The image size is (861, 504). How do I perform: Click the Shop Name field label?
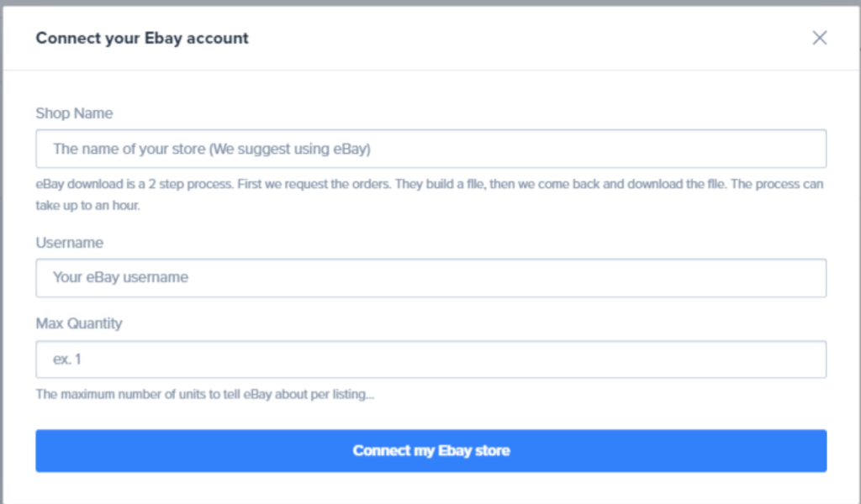tap(74, 113)
